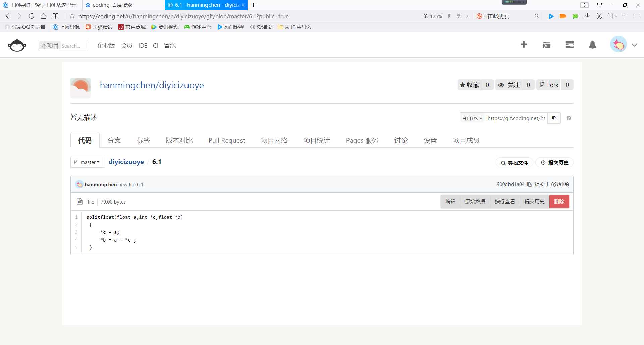
Task: Close the 6.1 hanmingchen tab
Action: (243, 5)
